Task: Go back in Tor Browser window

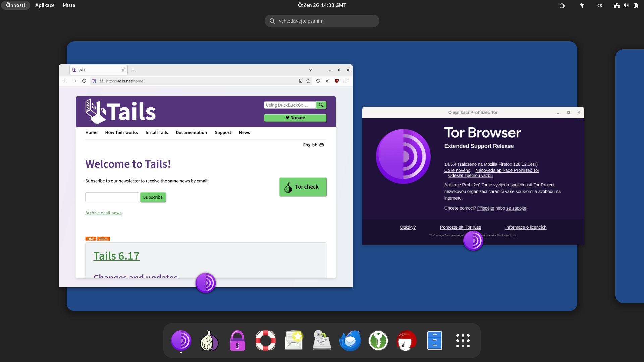Action: point(65,81)
